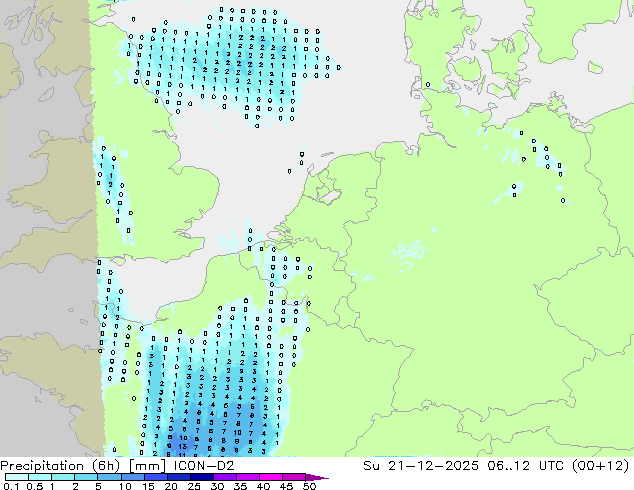634x490 pixels.
Task: Select the 40–45 mm magenta legend swatch
Action: [x=270, y=477]
